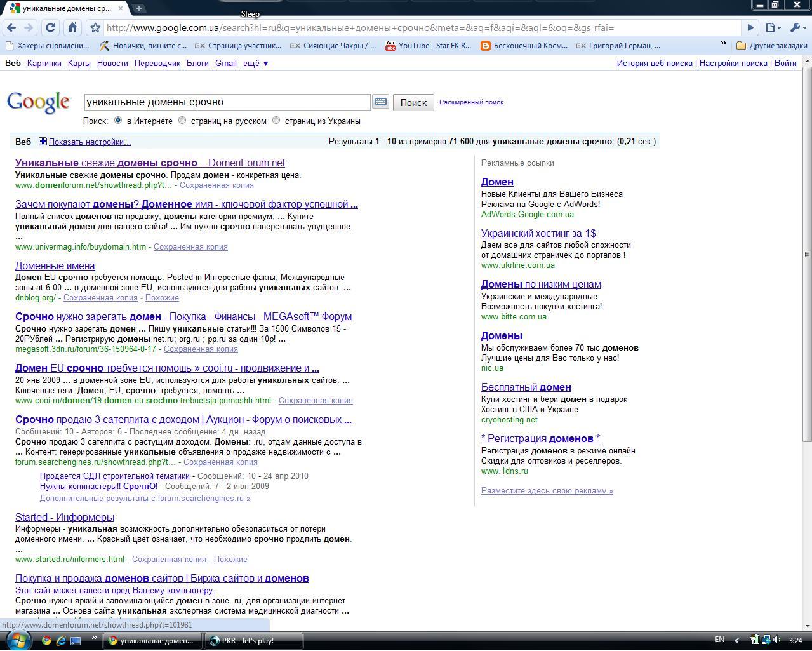Open the Блоги blogs link
The image size is (812, 651).
pyautogui.click(x=197, y=64)
